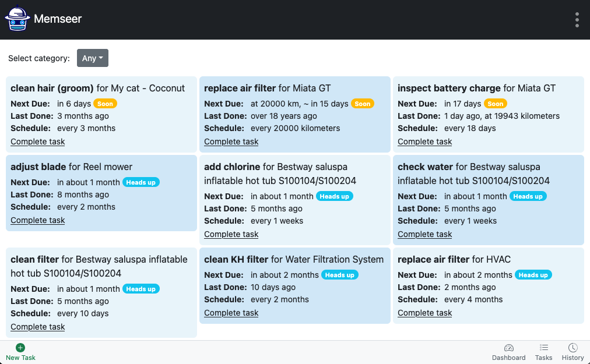
Task: Click the Memseer title text
Action: [58, 19]
